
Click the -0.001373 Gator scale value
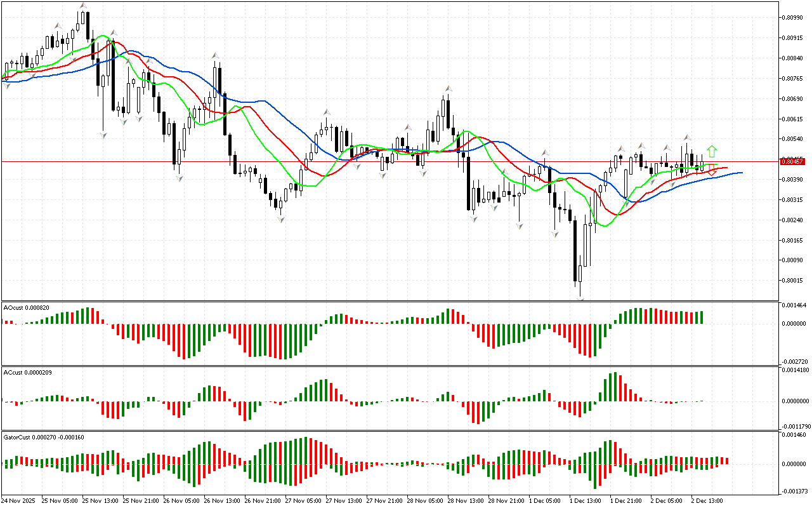pos(793,491)
